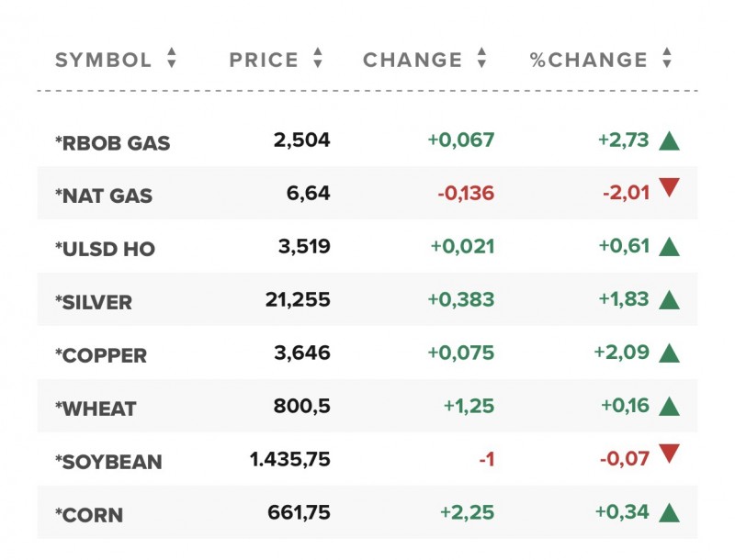Click the ULSD HO price 3,519

click(303, 246)
